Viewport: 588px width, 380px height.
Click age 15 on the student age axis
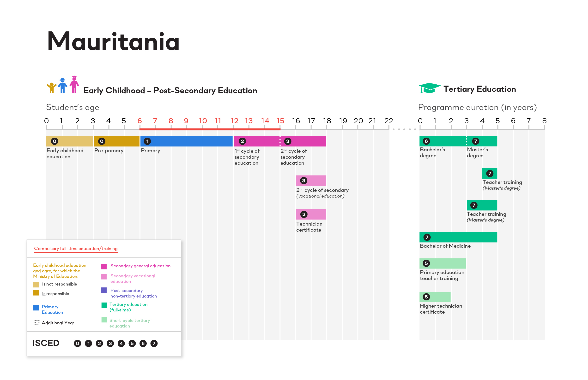pyautogui.click(x=280, y=121)
